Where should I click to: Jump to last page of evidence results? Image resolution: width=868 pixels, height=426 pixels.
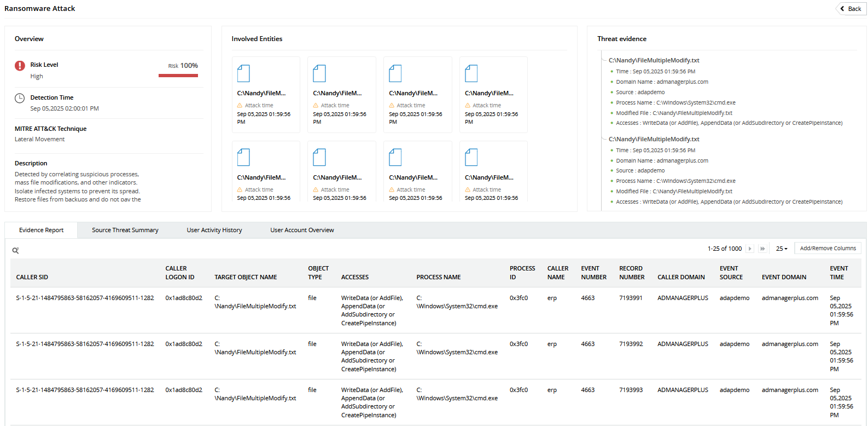tap(762, 249)
